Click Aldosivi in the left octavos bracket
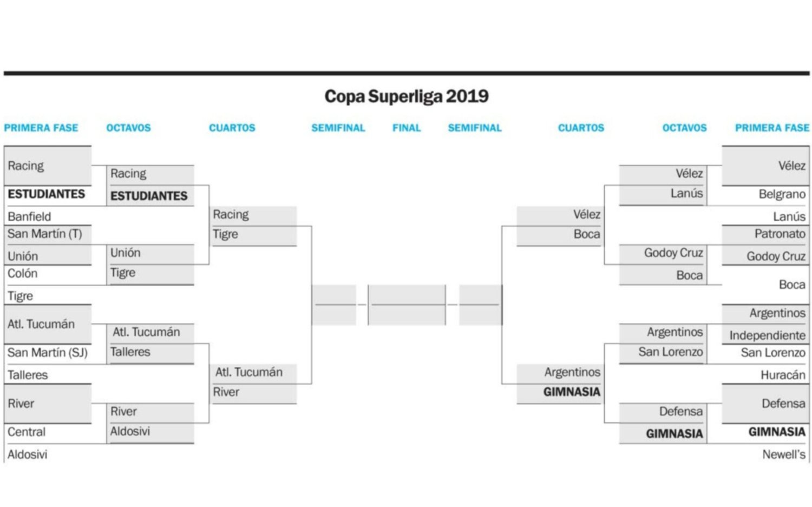The image size is (812, 507). click(x=130, y=431)
